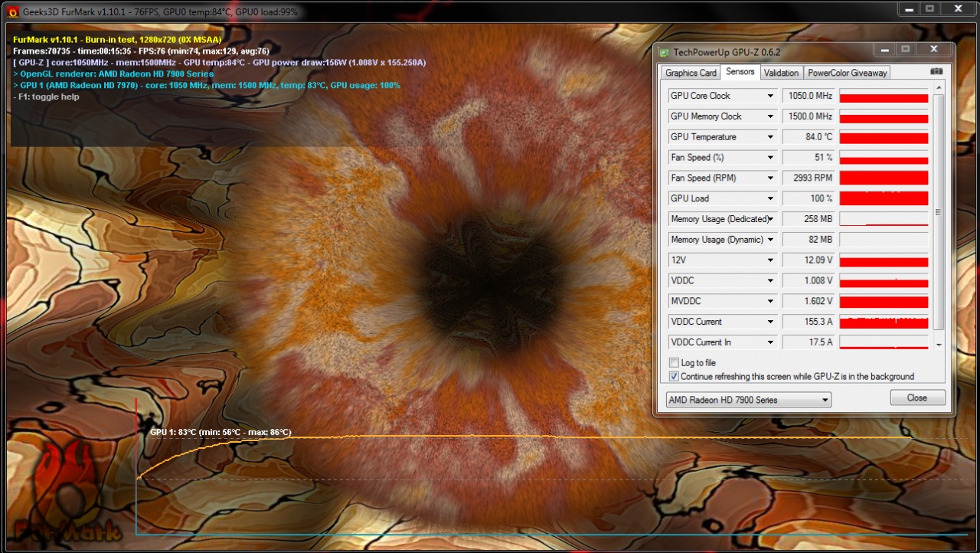Open the VDDC sensor dropdown

click(771, 281)
